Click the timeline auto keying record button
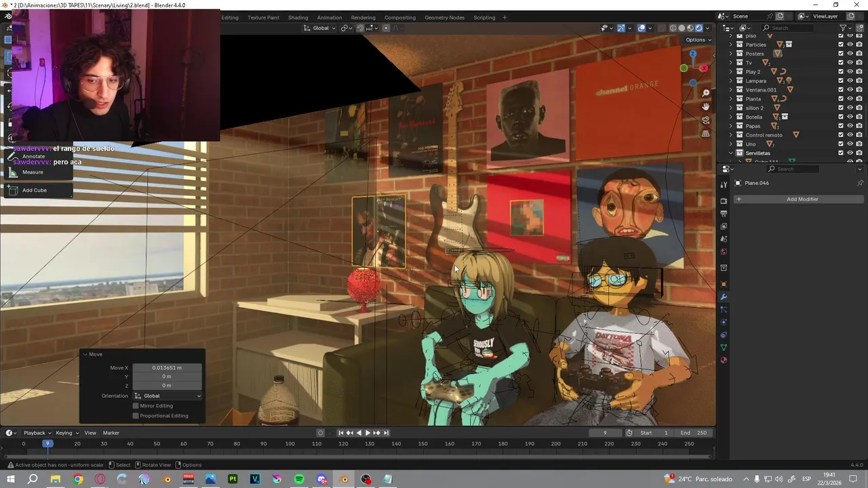This screenshot has height=488, width=868. 321,433
